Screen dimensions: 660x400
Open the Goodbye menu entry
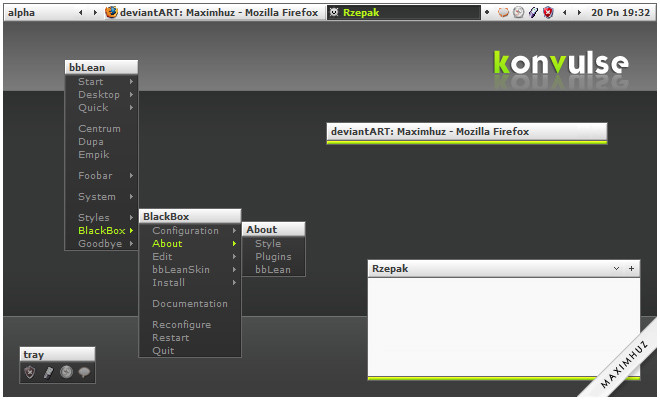click(101, 244)
